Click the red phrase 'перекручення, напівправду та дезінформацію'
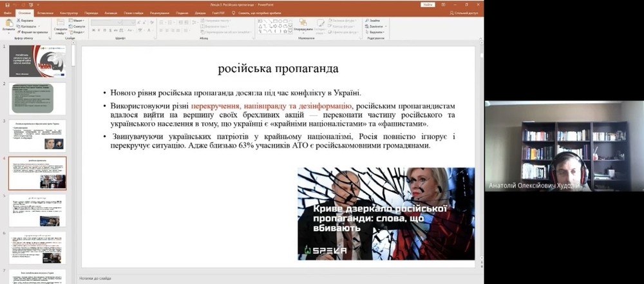Screen dimensions: 644x284 point(272,105)
